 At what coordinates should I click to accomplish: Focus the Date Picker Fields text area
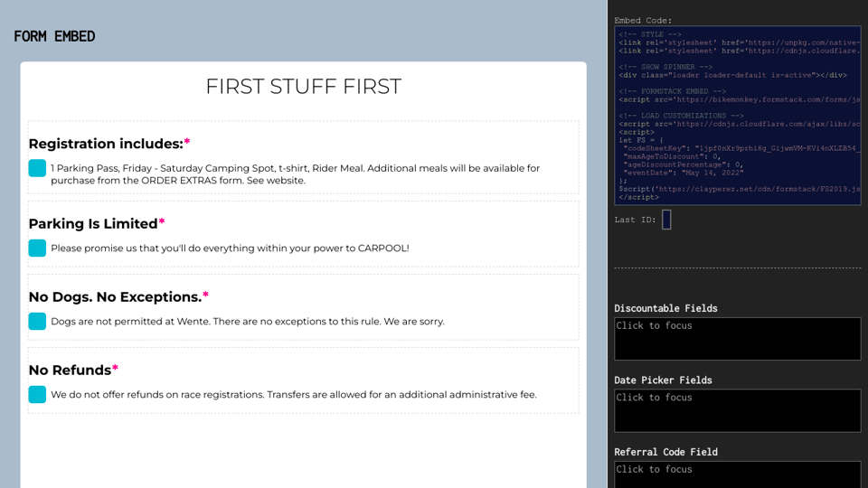[x=737, y=410]
